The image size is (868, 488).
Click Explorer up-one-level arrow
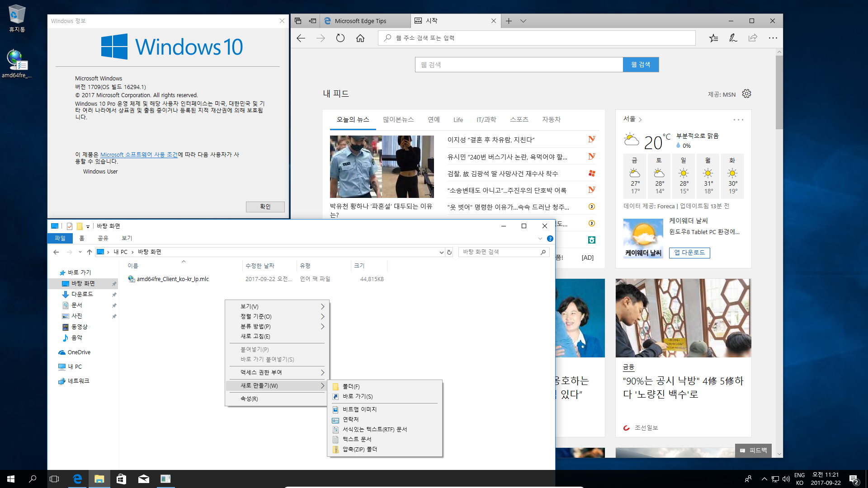coord(90,252)
